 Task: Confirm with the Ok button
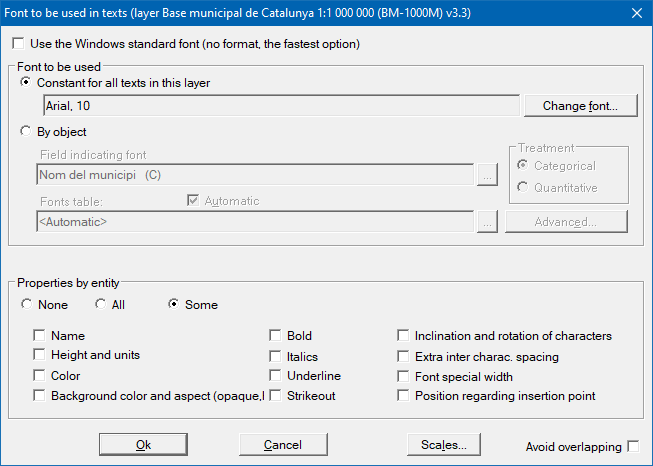coord(143,444)
